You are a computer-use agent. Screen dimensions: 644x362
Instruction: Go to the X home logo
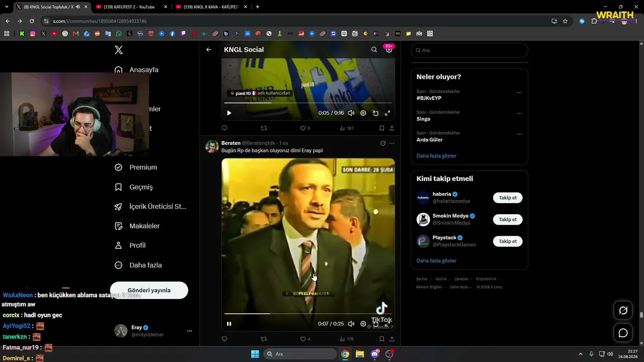point(119,50)
